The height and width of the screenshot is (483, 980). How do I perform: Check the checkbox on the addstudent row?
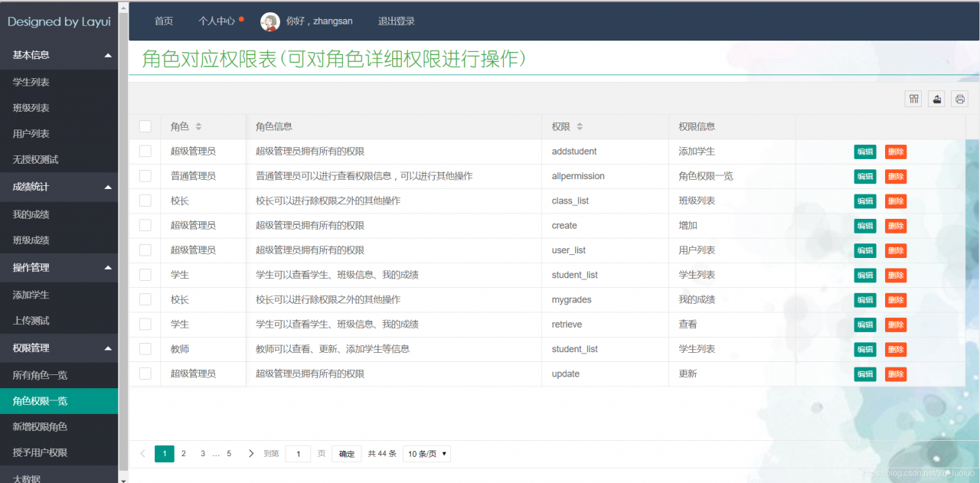[x=145, y=151]
